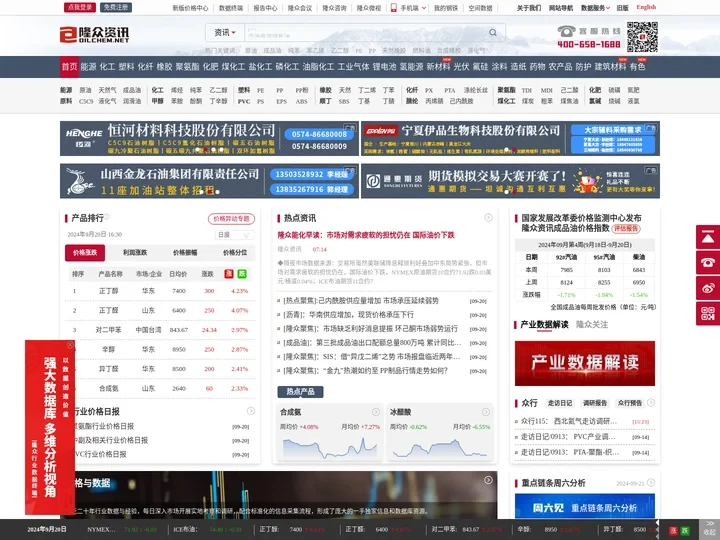Open the 新材料 navigation item with NEW badge
The width and height of the screenshot is (720, 540).
438,67
